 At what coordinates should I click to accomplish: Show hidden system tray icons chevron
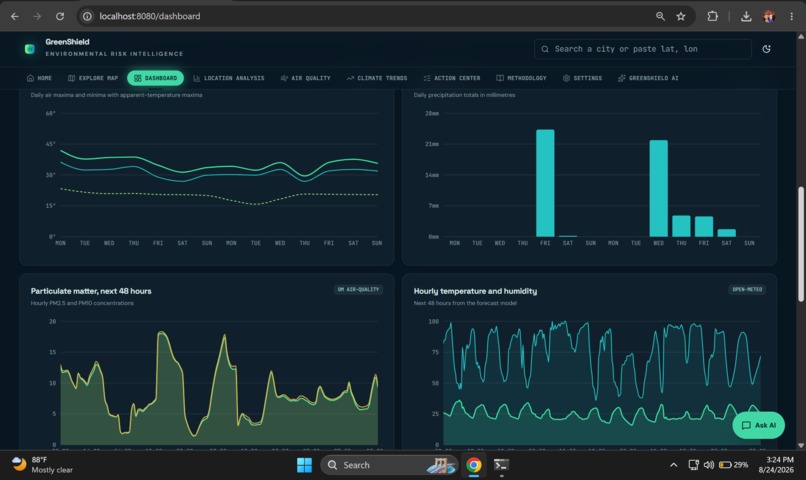point(673,465)
